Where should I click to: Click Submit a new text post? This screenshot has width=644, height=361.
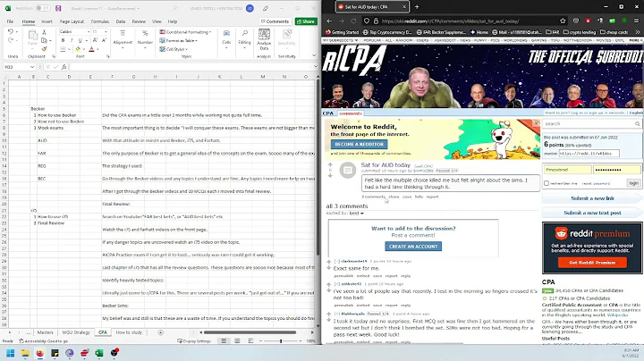[x=592, y=213]
